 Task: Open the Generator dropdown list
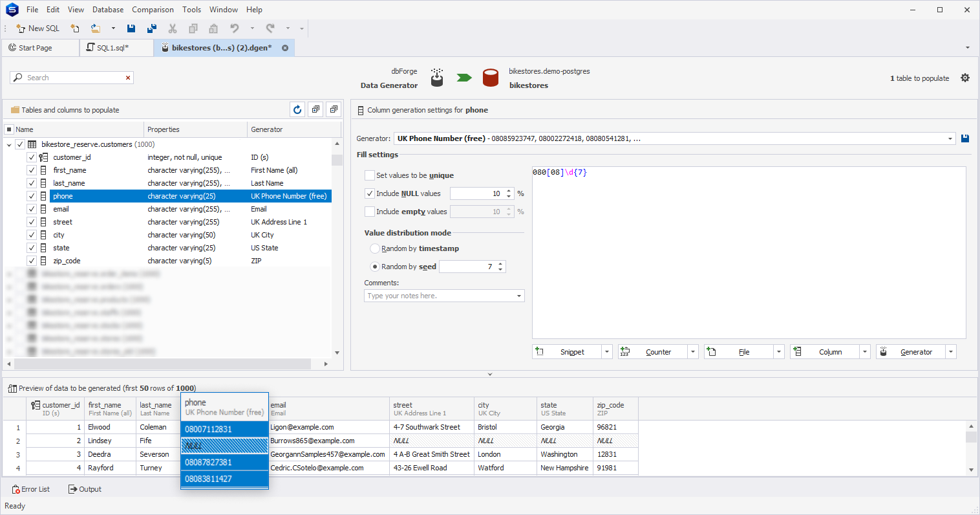click(950, 138)
